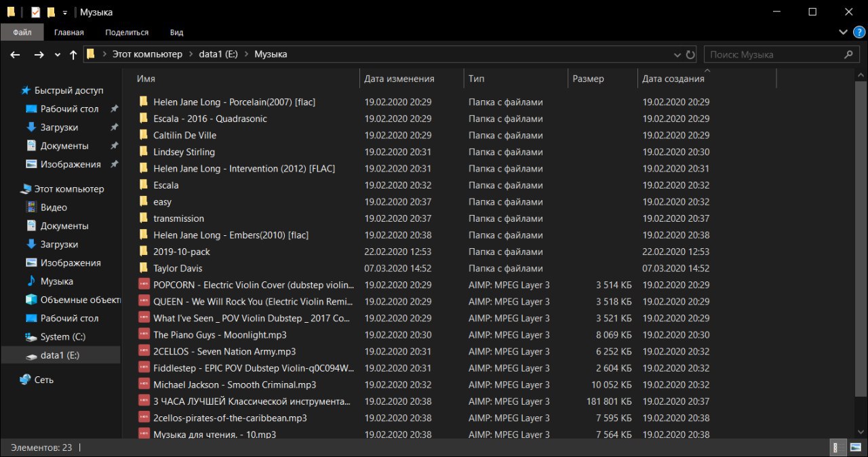
Task: Select 2cellos-pirates-of-the-caribbean.mp3 icon
Action: tap(144, 417)
